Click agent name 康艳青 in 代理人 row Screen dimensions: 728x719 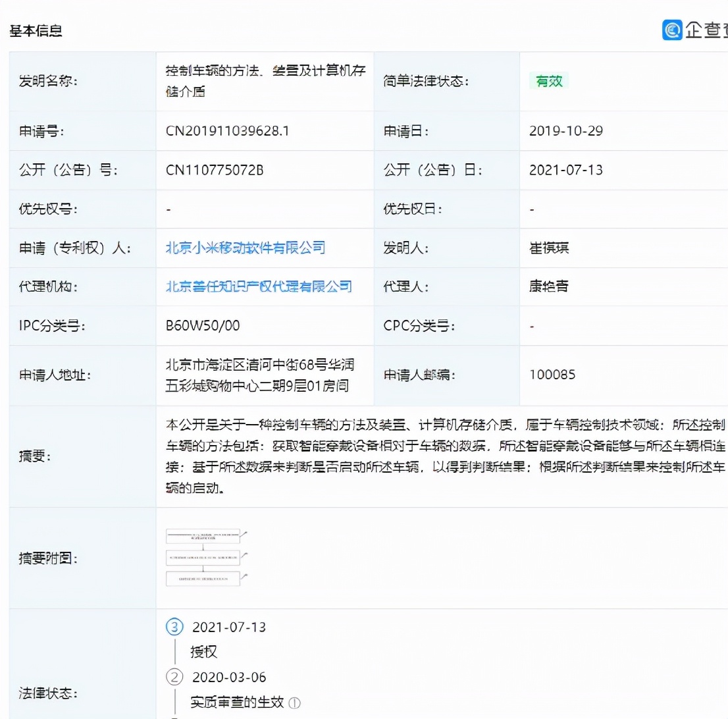point(549,287)
